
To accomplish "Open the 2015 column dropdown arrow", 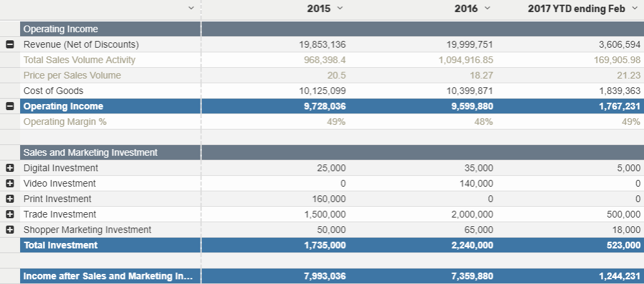I will (339, 8).
